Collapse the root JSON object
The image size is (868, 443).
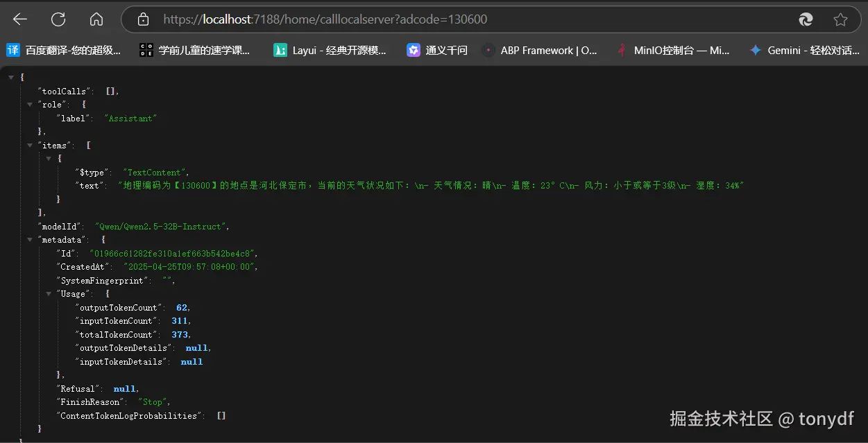coord(10,77)
